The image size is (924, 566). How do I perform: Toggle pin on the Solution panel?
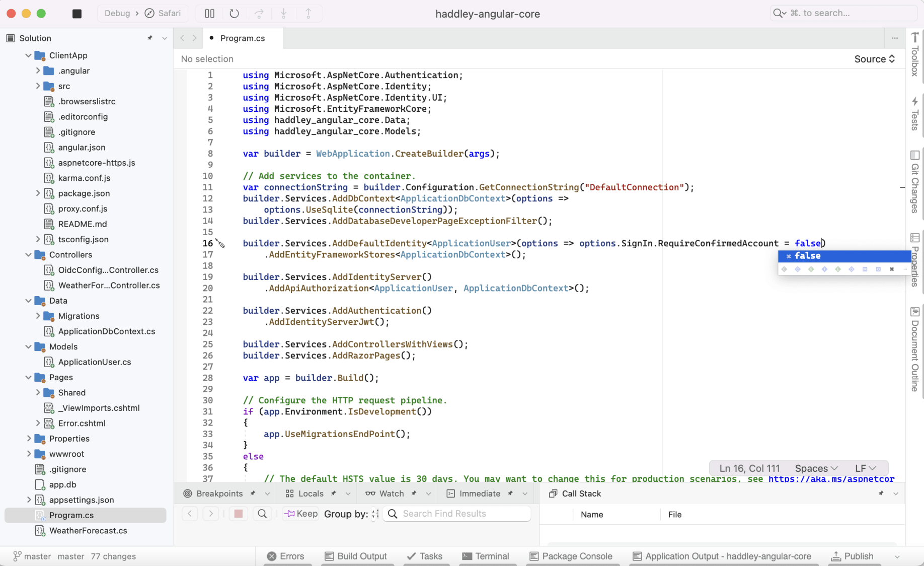(150, 38)
